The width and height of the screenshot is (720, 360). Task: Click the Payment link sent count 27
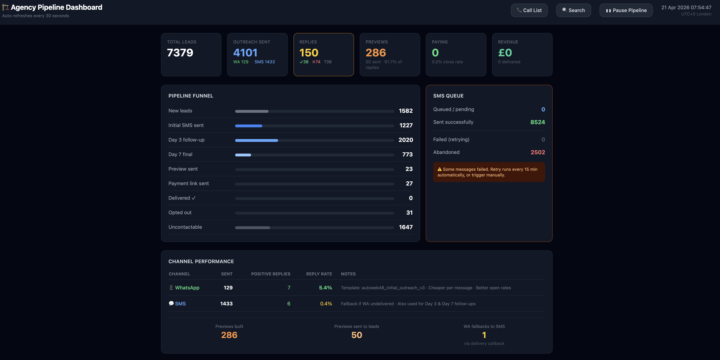pos(409,184)
